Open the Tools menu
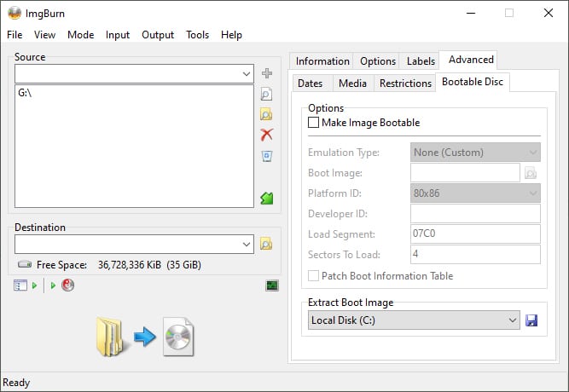The height and width of the screenshot is (392, 569). coord(197,35)
